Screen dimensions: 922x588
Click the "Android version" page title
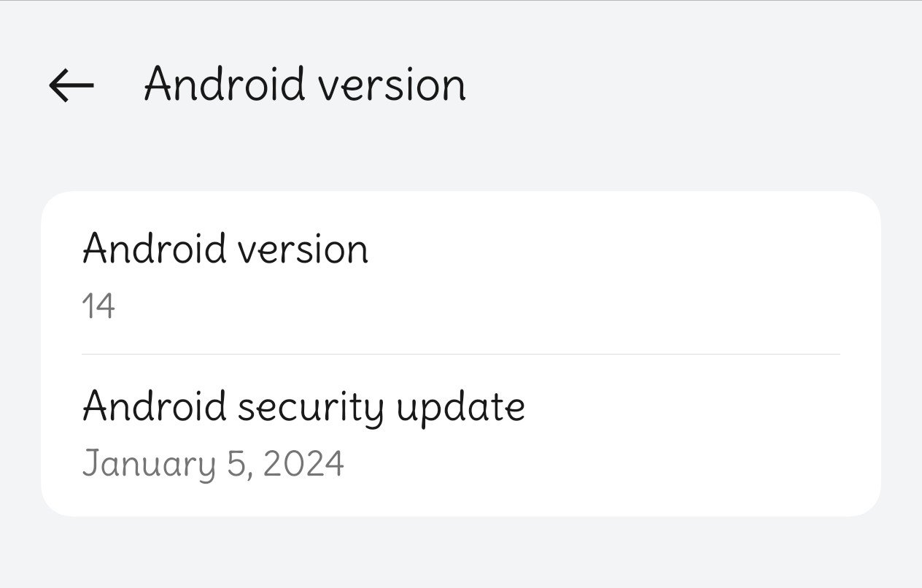(x=304, y=84)
